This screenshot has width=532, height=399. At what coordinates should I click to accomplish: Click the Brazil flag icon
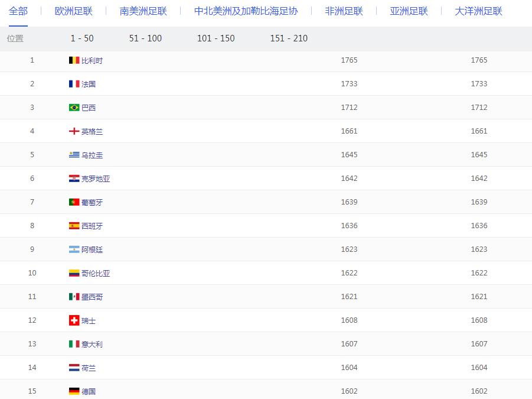pos(74,108)
